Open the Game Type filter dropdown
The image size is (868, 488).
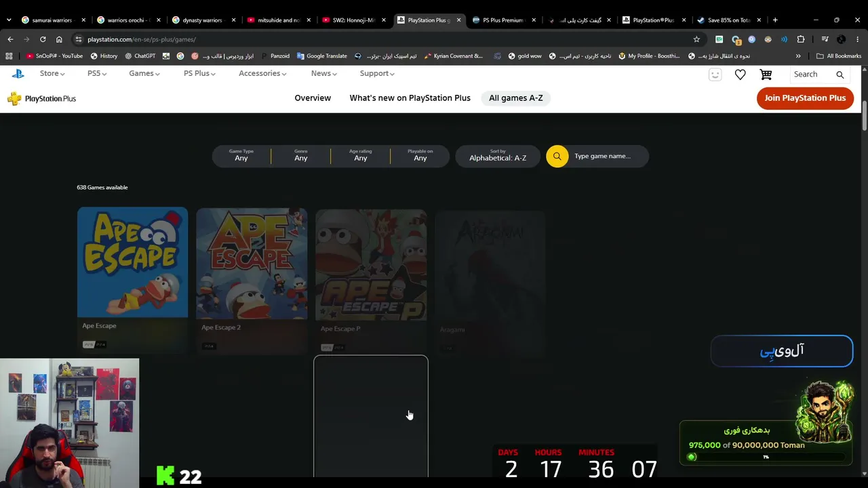tap(241, 156)
